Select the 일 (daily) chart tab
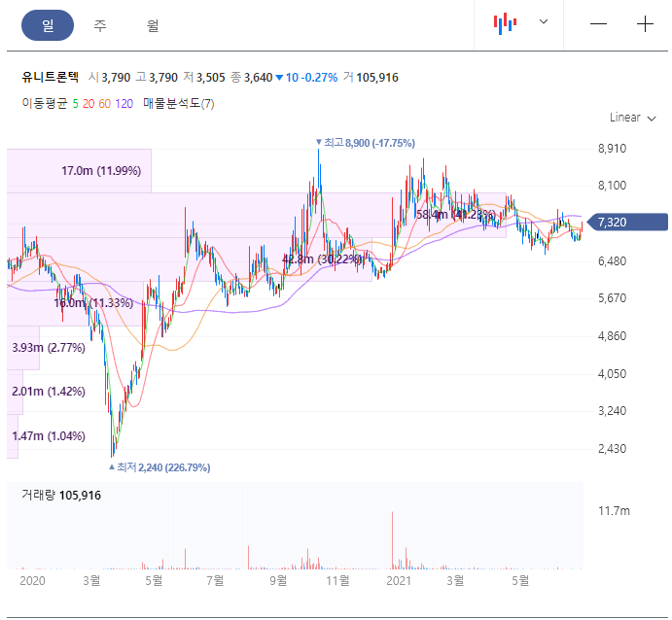The image size is (672, 620). click(48, 25)
